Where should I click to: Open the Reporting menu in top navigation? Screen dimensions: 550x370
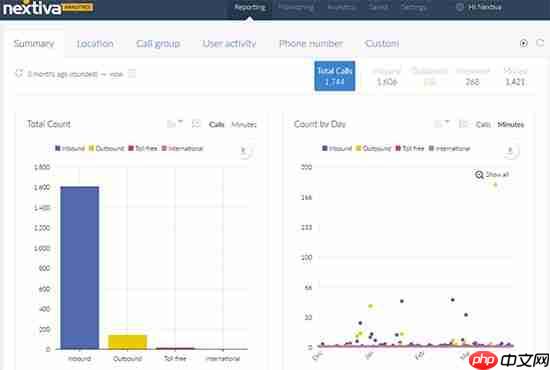(250, 7)
